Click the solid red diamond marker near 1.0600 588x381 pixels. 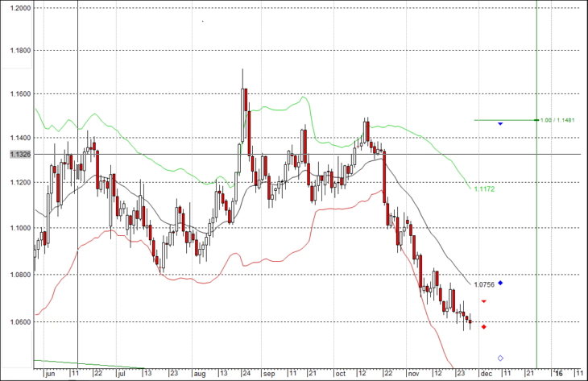point(484,327)
